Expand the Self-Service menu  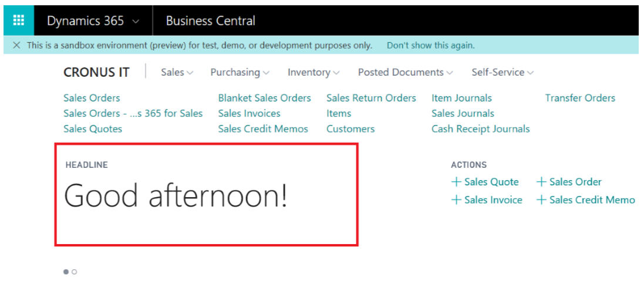[x=503, y=72]
